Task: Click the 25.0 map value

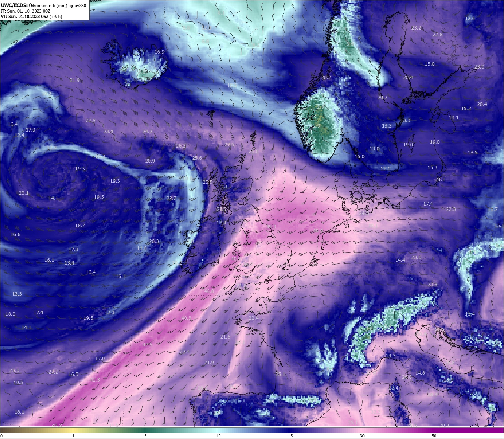Action: pyautogui.click(x=14, y=370)
